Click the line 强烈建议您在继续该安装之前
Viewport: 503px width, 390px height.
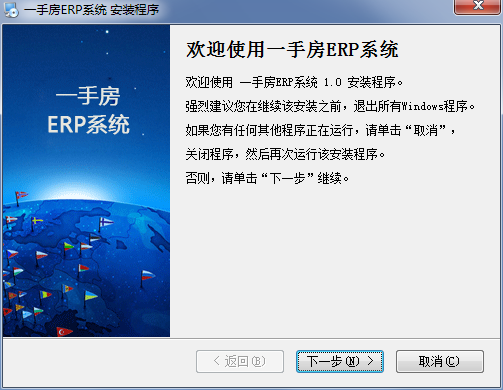[x=330, y=106]
